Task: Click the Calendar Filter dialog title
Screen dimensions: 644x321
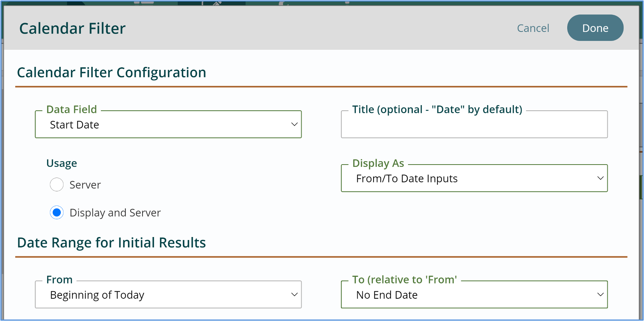Action: click(72, 29)
